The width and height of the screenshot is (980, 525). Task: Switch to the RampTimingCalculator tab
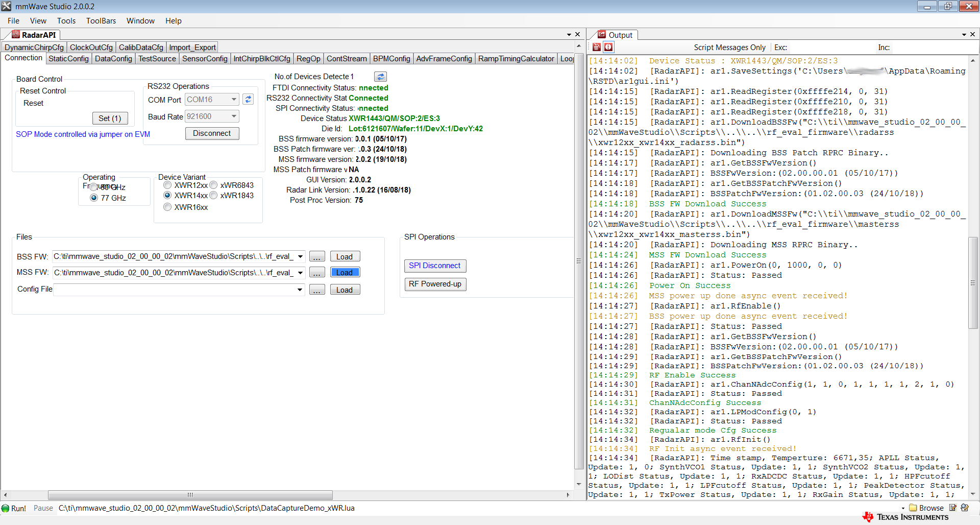click(x=516, y=59)
